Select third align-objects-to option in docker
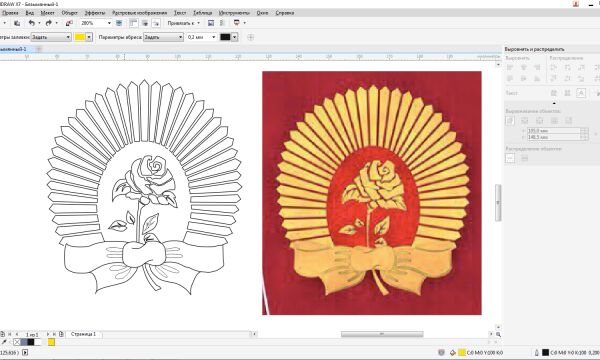The image size is (600, 360). (x=540, y=121)
